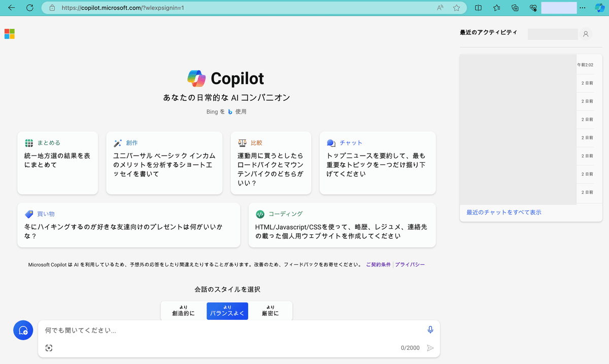The height and width of the screenshot is (364, 609).
Task: Open the browser settings three-dot menu
Action: (583, 8)
